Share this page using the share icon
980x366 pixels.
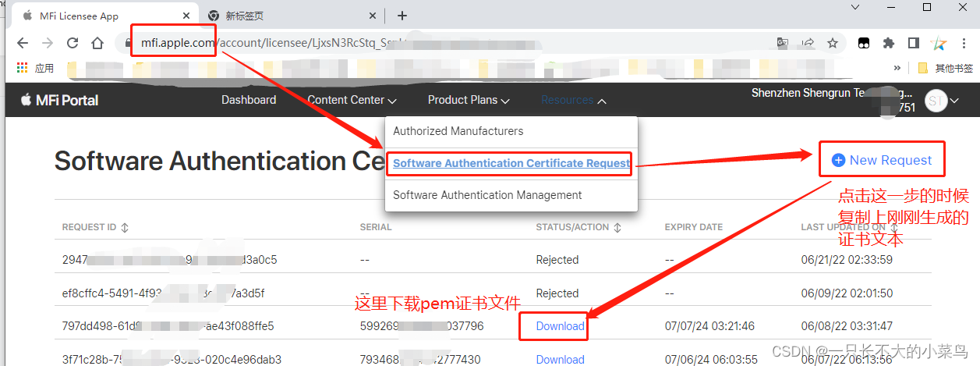(808, 43)
